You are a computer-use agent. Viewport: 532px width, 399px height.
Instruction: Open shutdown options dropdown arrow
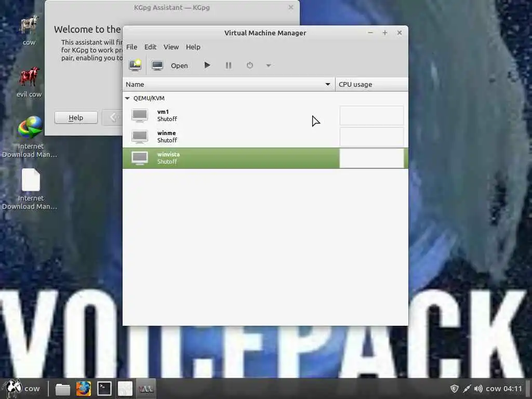point(269,65)
